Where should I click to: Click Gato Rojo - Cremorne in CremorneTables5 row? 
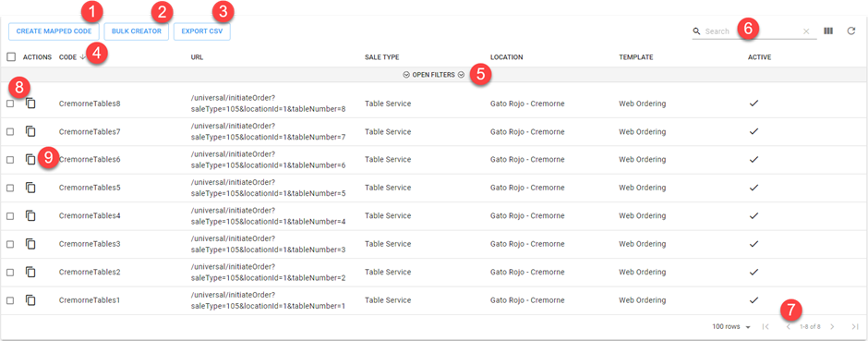tap(527, 188)
